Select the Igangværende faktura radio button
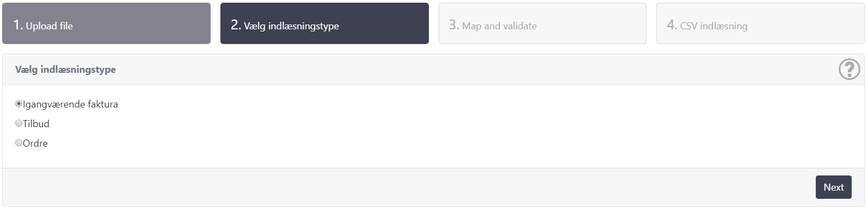This screenshot has width=868, height=220. point(19,104)
